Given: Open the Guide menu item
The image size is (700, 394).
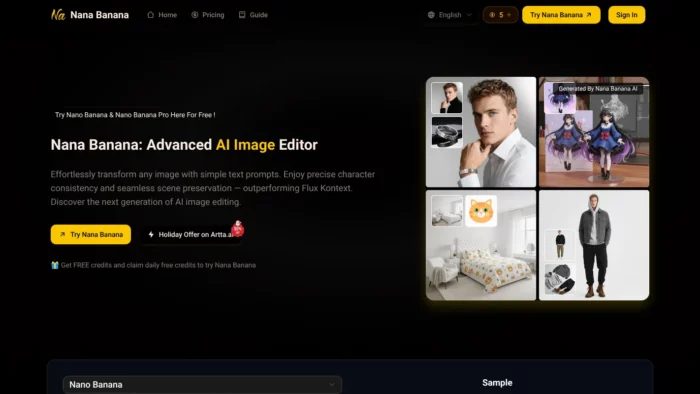Looking at the screenshot, I should pyautogui.click(x=253, y=15).
